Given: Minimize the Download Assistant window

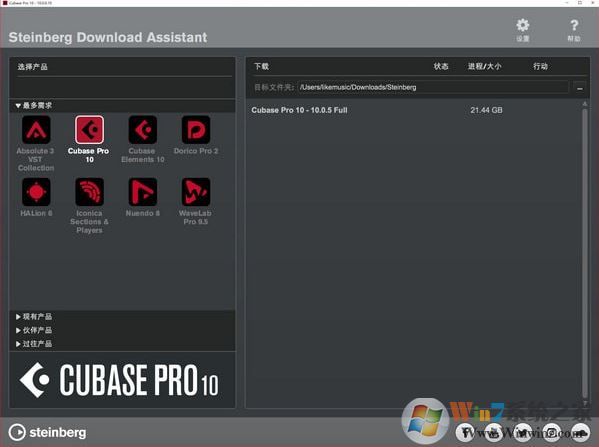Looking at the screenshot, I should click(567, 3).
